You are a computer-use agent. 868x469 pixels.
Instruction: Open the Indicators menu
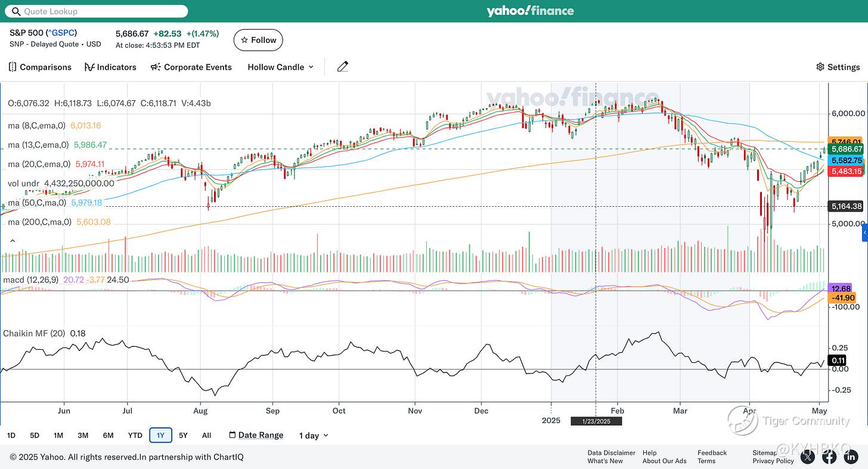[111, 67]
